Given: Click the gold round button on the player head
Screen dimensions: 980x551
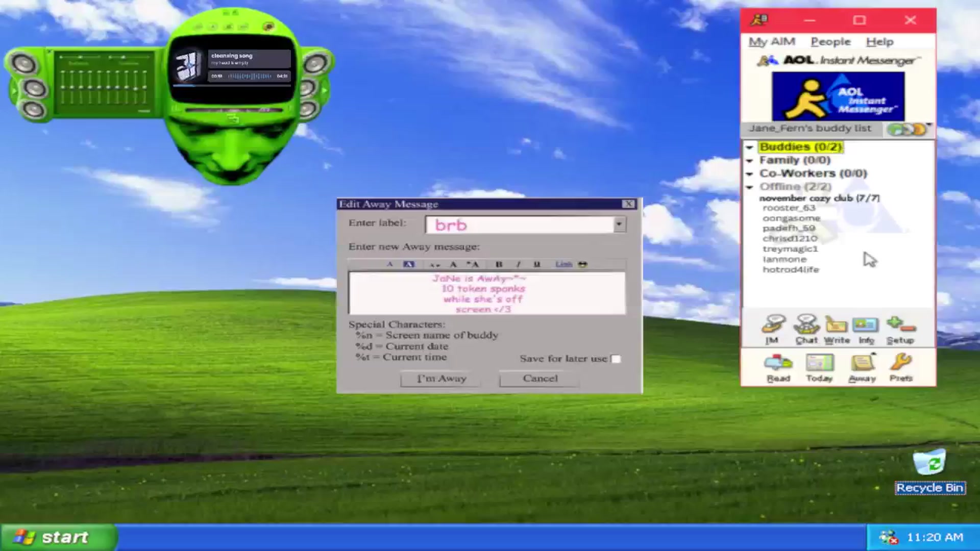Looking at the screenshot, I should (x=269, y=26).
